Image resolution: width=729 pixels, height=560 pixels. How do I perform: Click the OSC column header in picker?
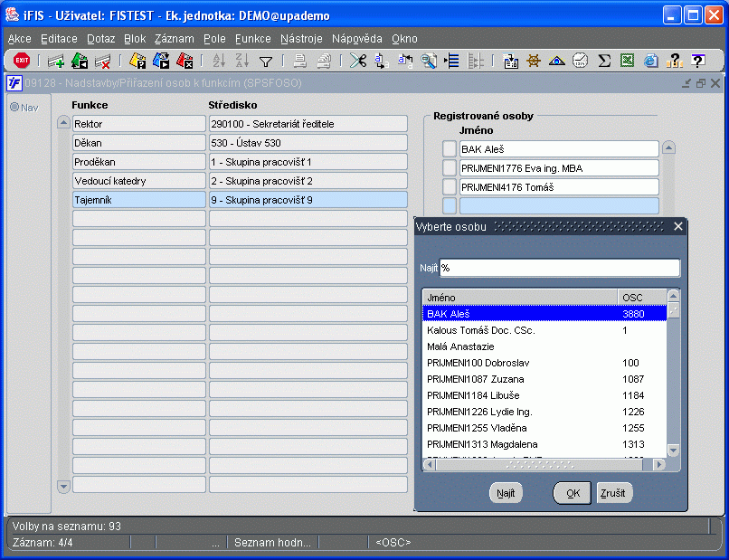coord(642,298)
